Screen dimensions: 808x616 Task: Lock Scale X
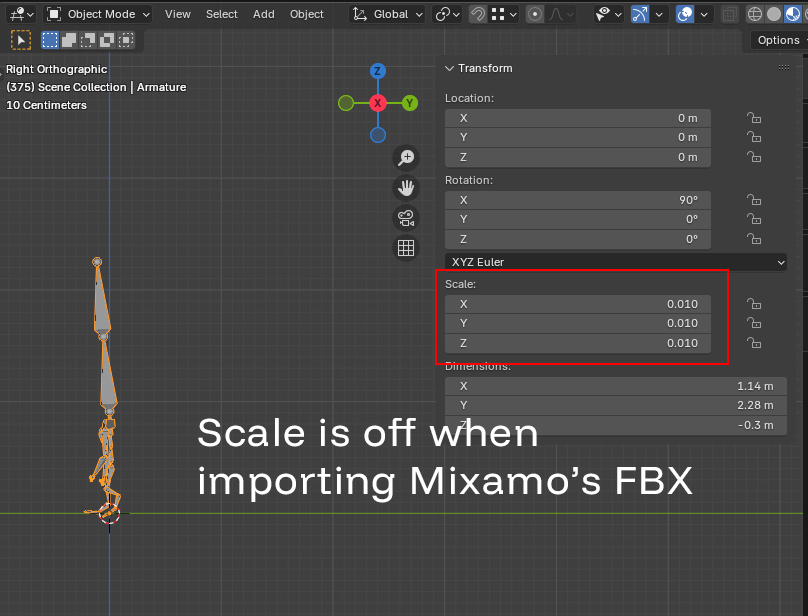point(754,304)
